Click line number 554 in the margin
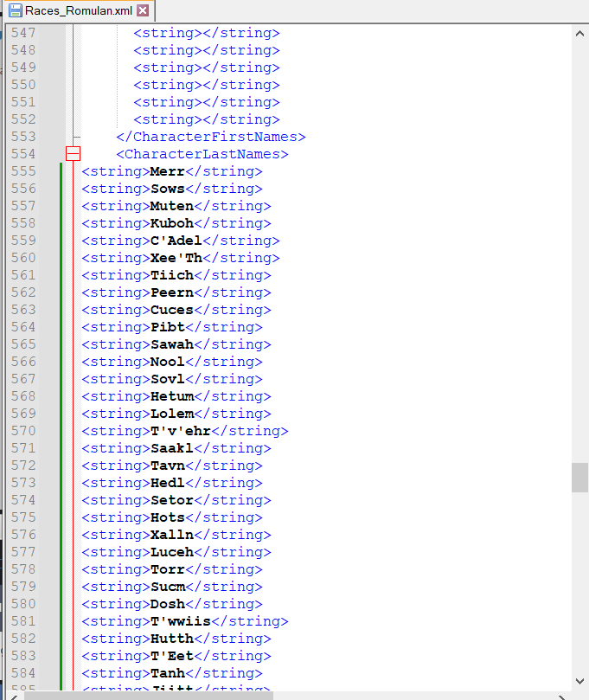Viewport: 589px width, 700px height. (23, 154)
